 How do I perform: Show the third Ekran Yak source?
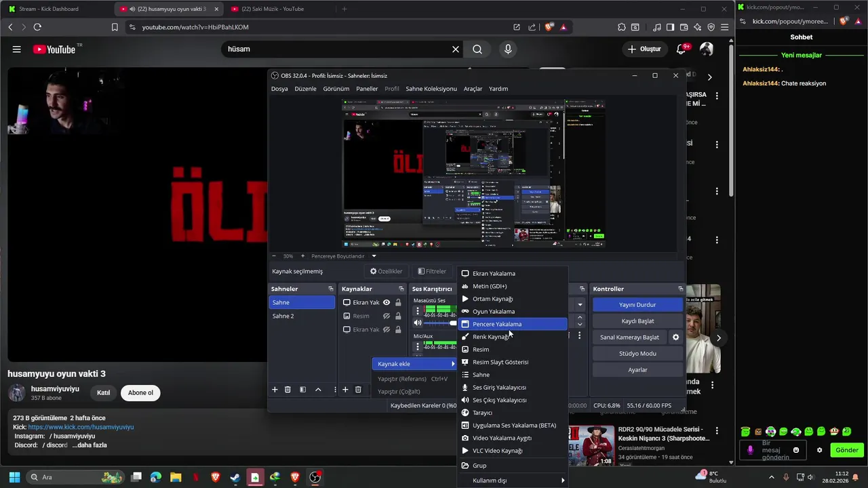pyautogui.click(x=387, y=330)
